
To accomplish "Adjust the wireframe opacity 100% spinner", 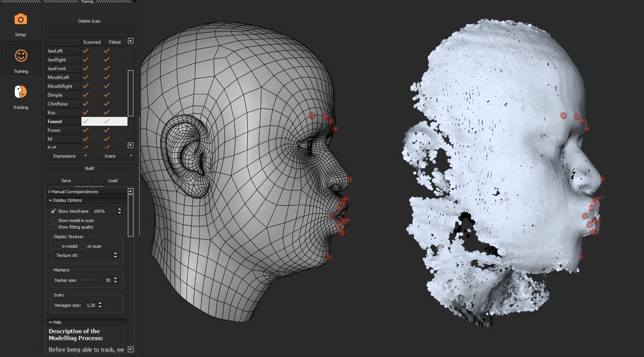I will click(107, 211).
